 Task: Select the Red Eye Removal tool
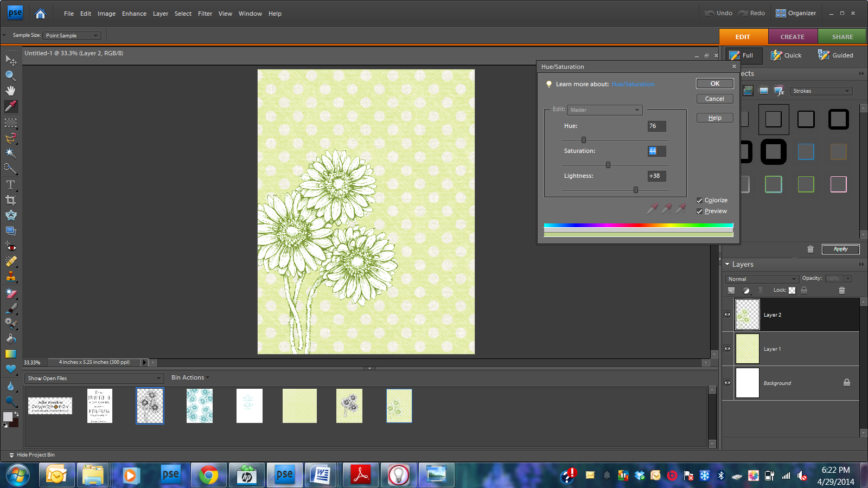(10, 247)
